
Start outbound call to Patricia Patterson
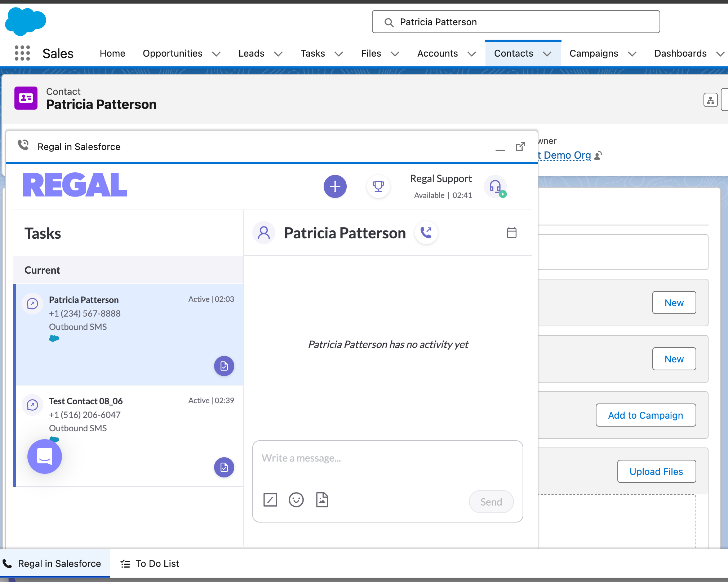[x=426, y=233]
